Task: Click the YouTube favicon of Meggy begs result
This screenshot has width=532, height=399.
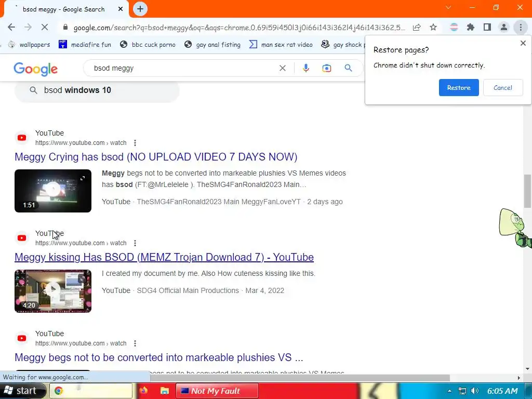Action: coord(22,338)
